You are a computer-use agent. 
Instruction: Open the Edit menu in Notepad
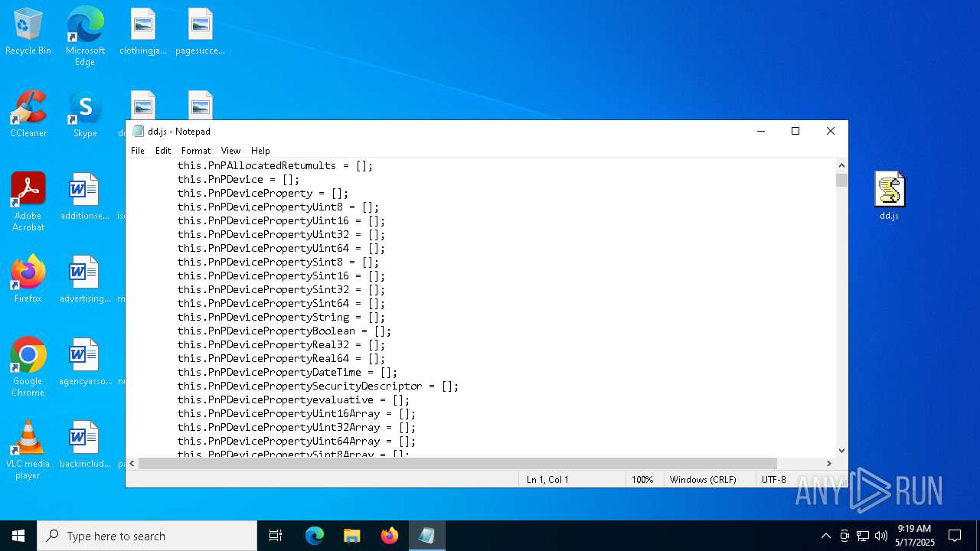[163, 151]
